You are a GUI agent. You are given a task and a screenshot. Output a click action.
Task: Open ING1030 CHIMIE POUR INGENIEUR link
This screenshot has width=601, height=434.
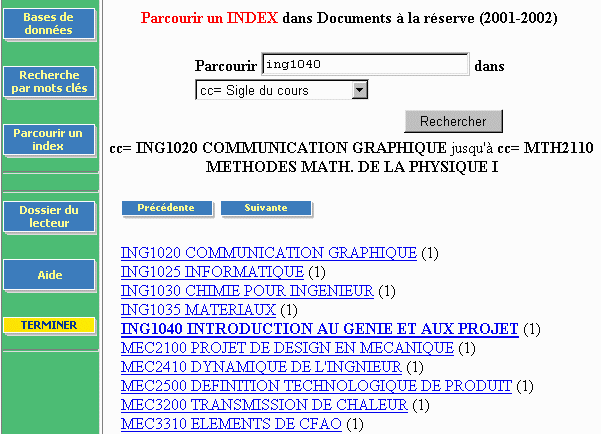point(247,291)
